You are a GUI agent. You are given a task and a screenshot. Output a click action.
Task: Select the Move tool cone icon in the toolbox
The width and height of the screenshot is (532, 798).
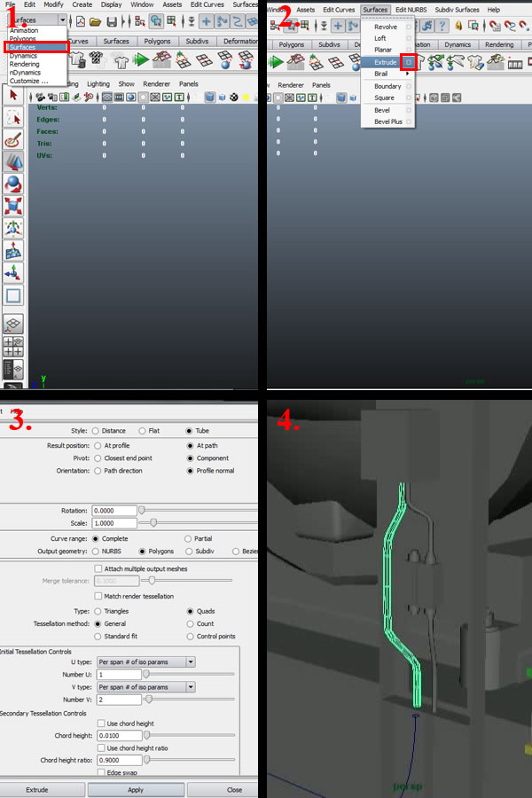(13, 162)
